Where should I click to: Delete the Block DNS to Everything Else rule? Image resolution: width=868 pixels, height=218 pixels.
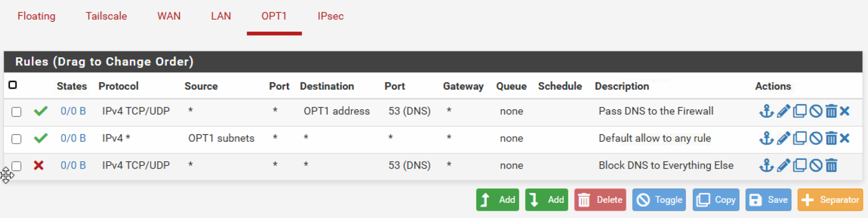[831, 165]
